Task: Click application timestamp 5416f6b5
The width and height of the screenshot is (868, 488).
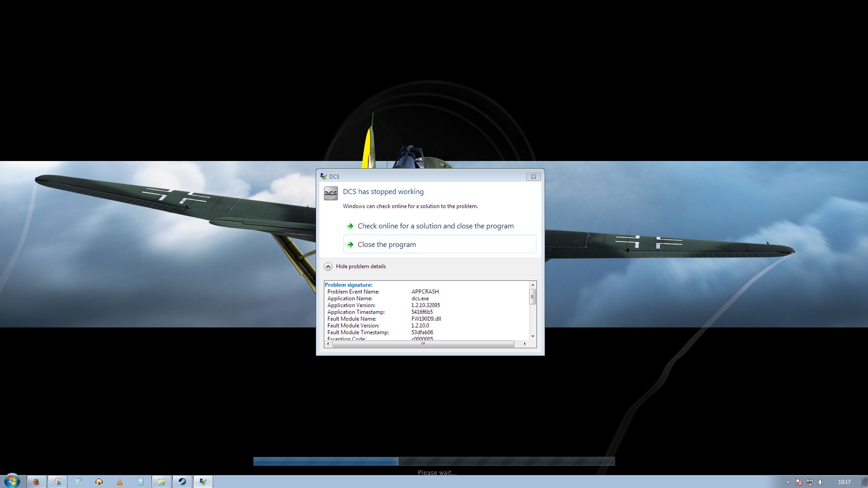Action: 422,312
